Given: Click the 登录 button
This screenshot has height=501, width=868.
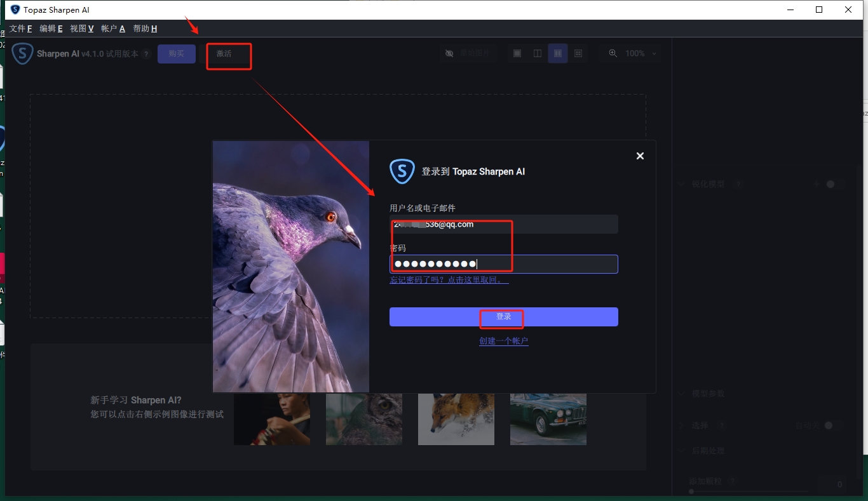Looking at the screenshot, I should [504, 317].
